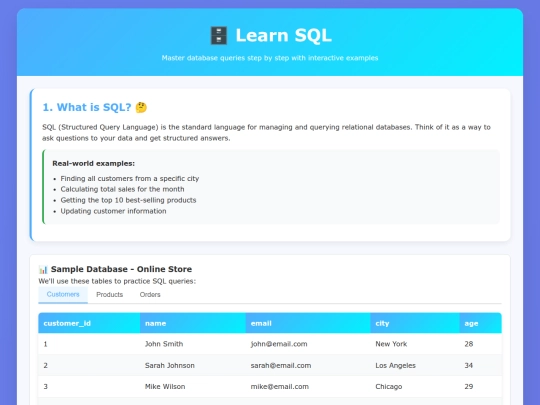This screenshot has height=405, width=540.
Task: Click the customer_id column header
Action: tap(89, 323)
